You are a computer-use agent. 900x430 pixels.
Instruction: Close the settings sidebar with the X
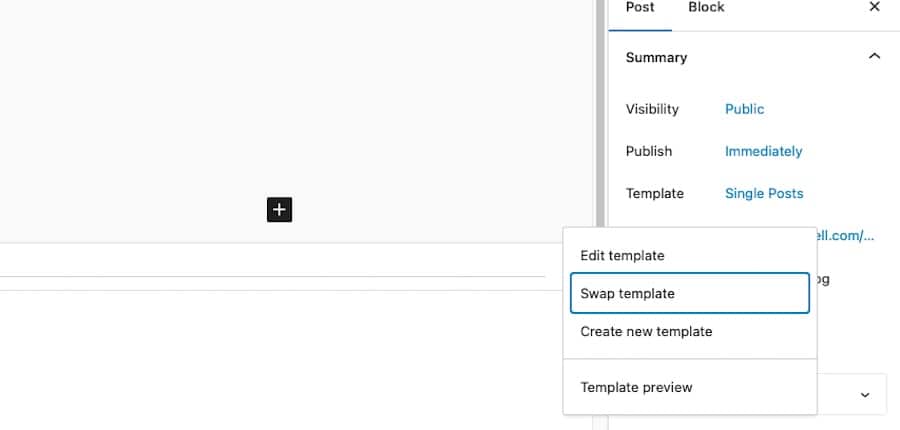[874, 7]
